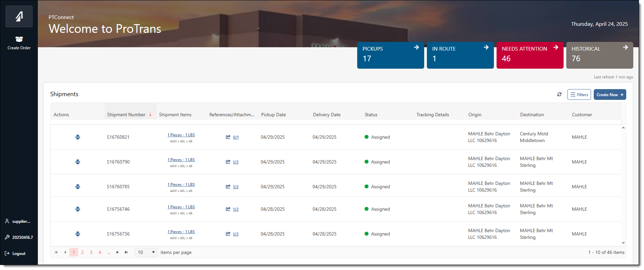
Task: Open the Filters panel
Action: click(x=579, y=94)
